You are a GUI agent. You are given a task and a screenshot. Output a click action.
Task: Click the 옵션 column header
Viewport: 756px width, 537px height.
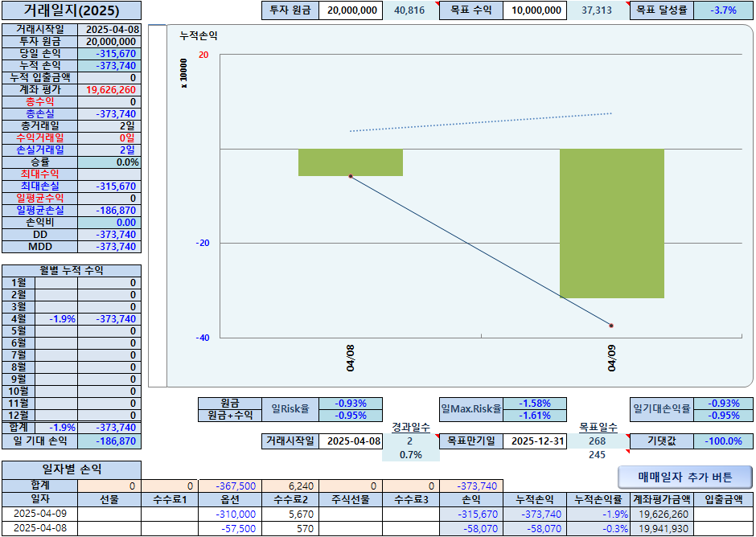(x=230, y=499)
